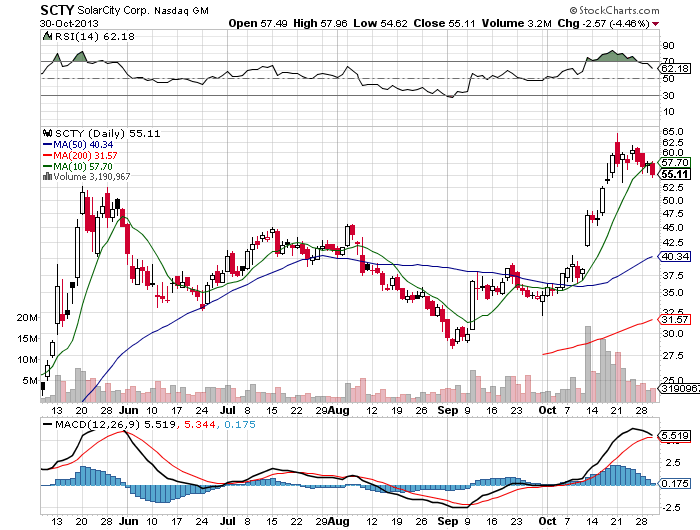Click the 5M volume scale label
This screenshot has width=700, height=530.
click(x=30, y=380)
